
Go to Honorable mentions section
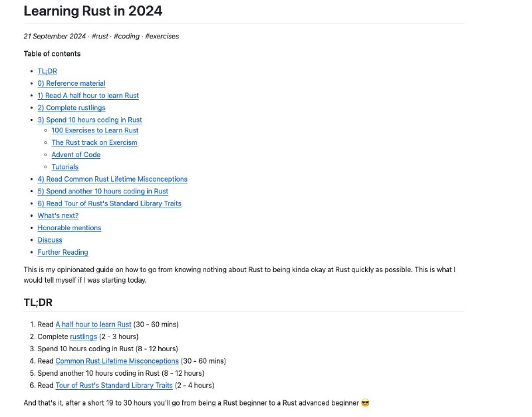click(x=69, y=228)
